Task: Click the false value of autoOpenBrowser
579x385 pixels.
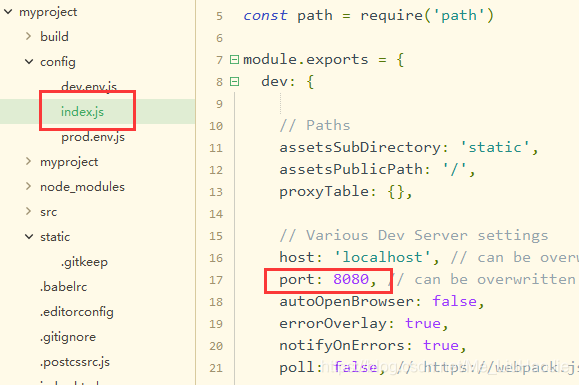Action: pyautogui.click(x=454, y=301)
